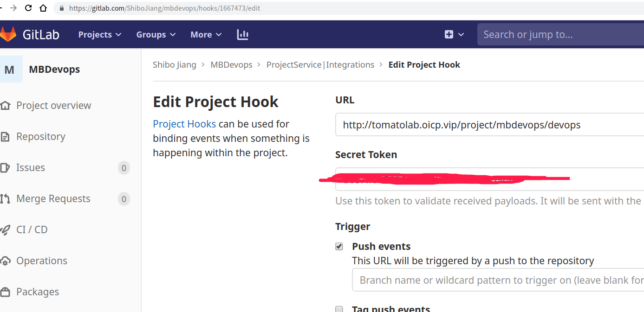Screen dimensions: 644x312
Task: Expand the More dropdown menu
Action: [x=206, y=34]
